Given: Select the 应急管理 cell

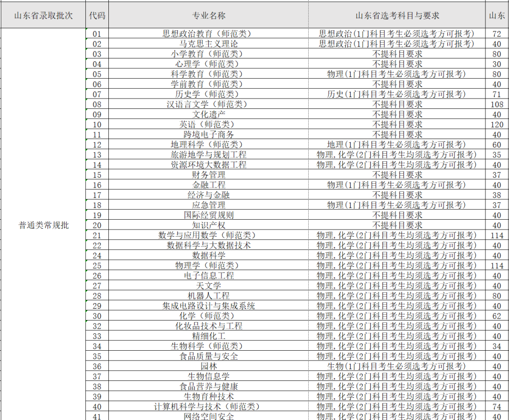Looking at the screenshot, I should click(x=208, y=205).
